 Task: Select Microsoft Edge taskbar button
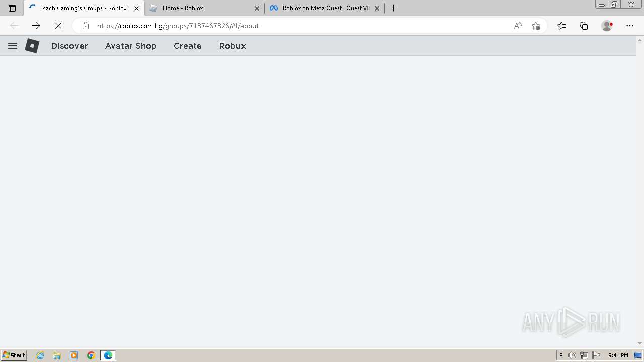point(108,355)
